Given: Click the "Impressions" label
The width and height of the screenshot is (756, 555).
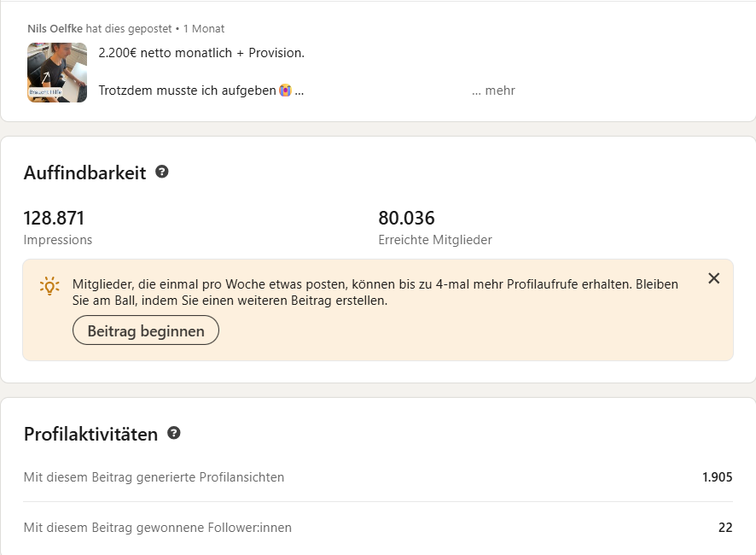Looking at the screenshot, I should (x=58, y=240).
